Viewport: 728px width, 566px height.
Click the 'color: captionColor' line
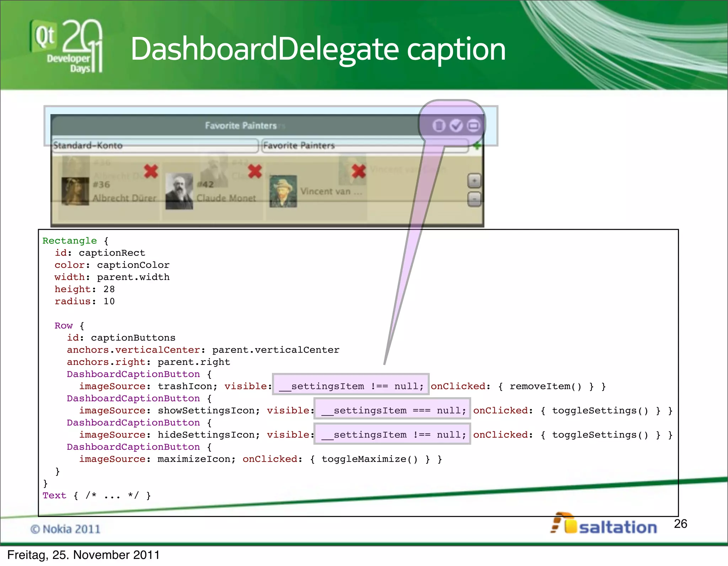point(112,265)
